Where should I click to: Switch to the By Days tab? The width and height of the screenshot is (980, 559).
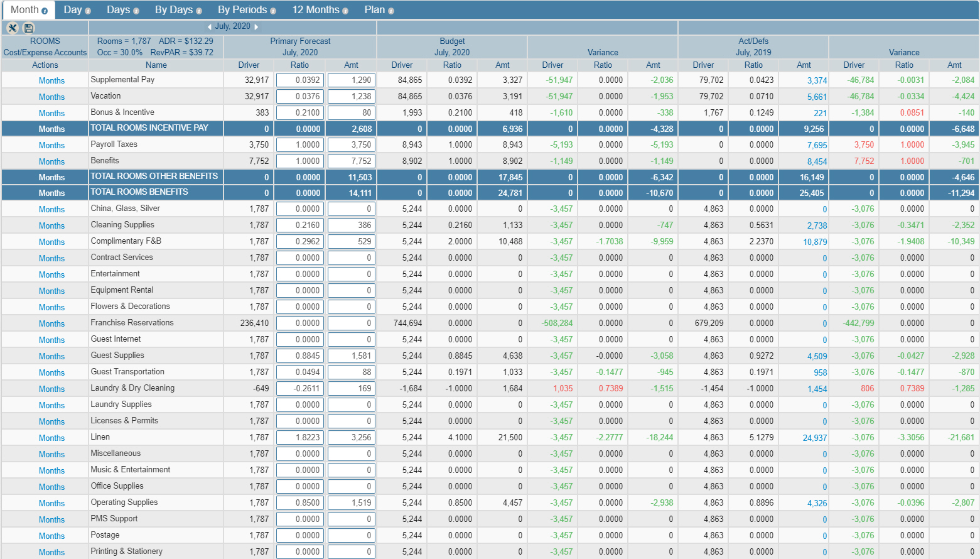[174, 10]
